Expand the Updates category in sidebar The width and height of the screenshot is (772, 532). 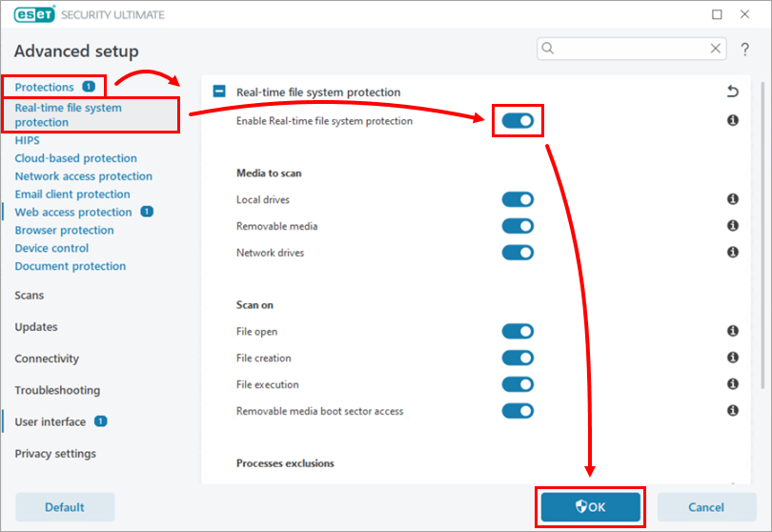point(36,327)
